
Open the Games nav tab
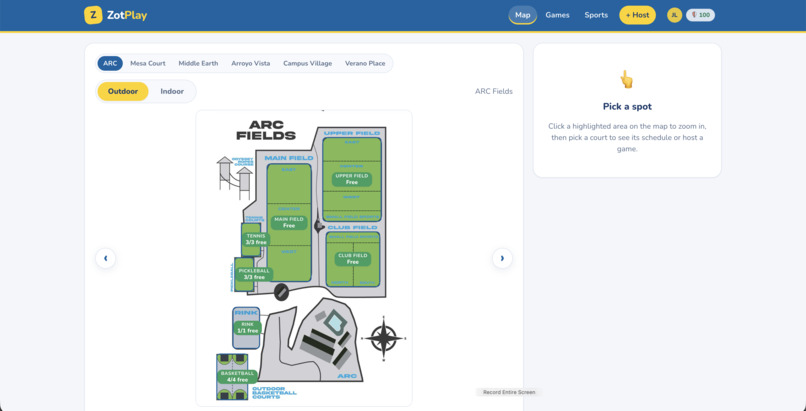click(557, 15)
